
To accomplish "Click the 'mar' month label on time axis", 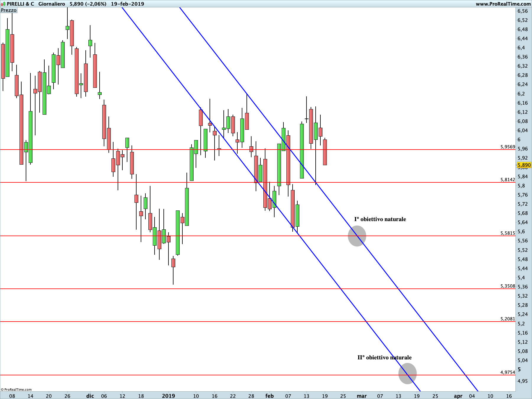I will [x=362, y=396].
